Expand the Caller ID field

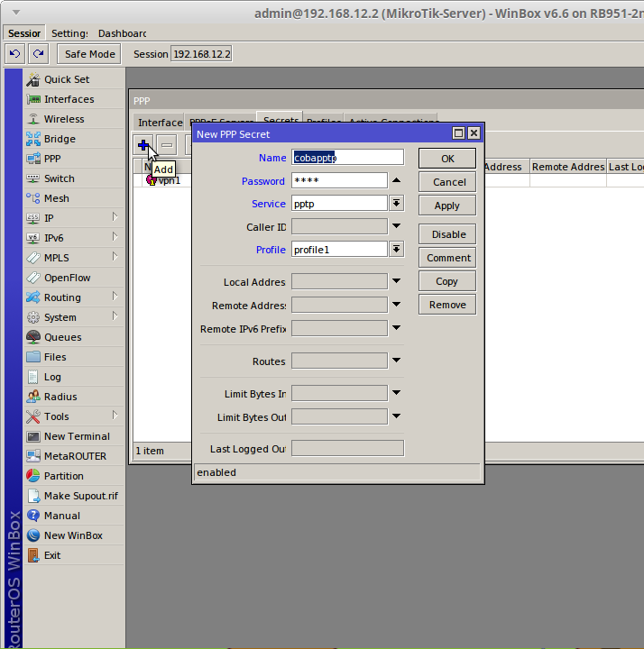pos(396,226)
